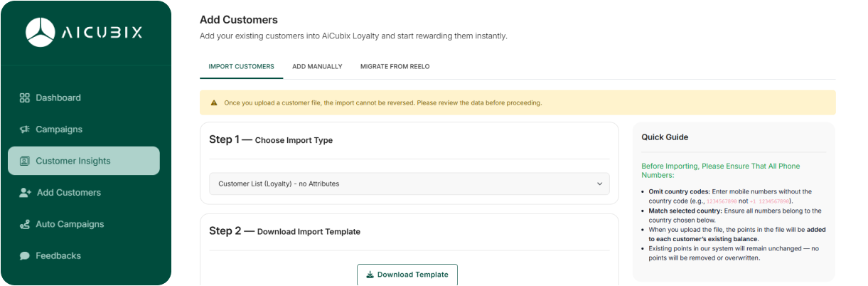
Task: Click the Campaigns megaphone icon
Action: [x=25, y=129]
